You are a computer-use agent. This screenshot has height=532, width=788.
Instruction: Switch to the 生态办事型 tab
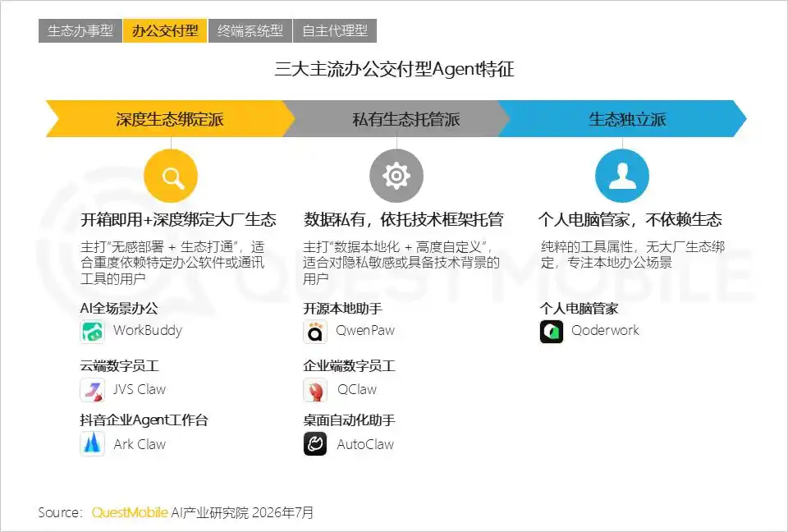pyautogui.click(x=80, y=30)
